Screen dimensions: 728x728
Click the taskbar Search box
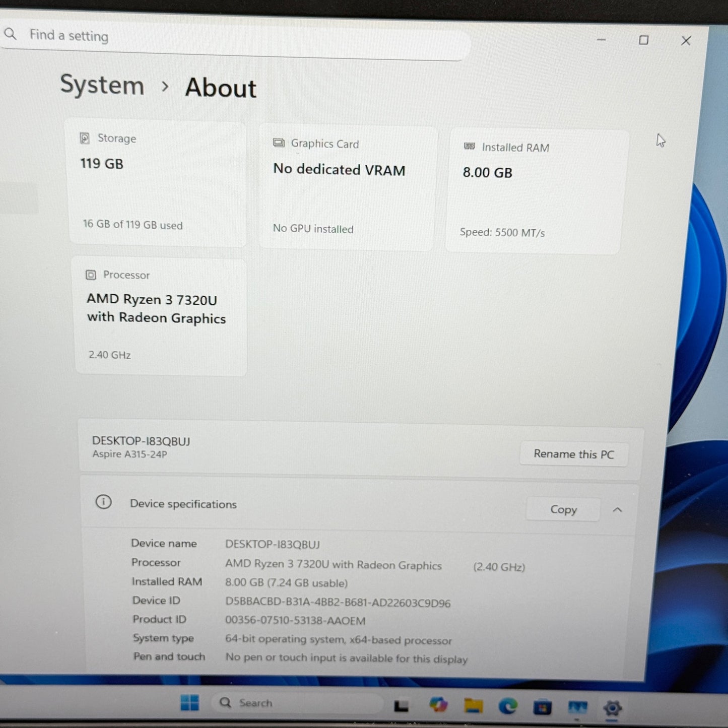click(x=298, y=703)
